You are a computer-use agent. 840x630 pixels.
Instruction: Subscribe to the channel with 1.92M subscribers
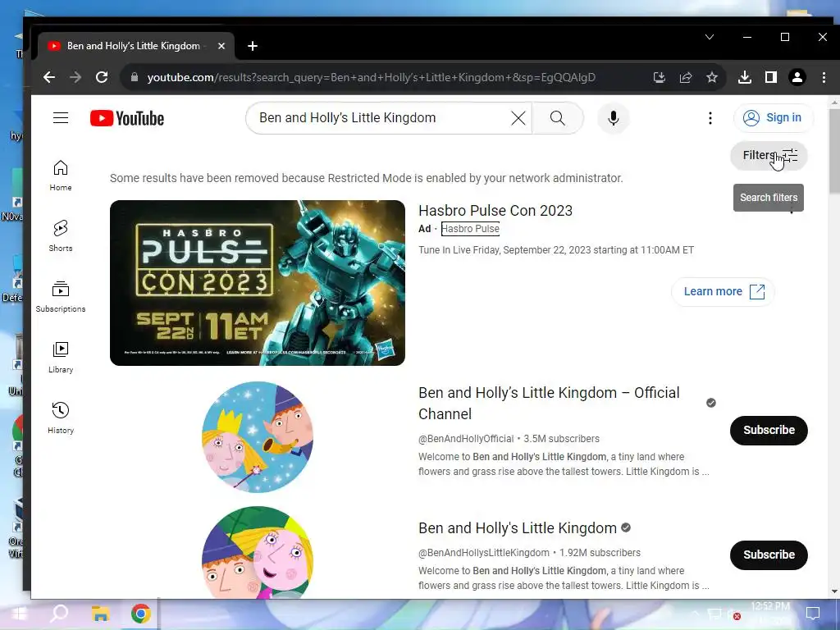[x=769, y=555]
